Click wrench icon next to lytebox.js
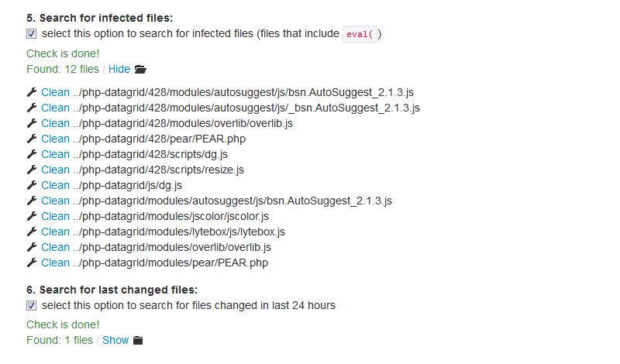Viewport: 620px width, 364px height. [x=32, y=232]
